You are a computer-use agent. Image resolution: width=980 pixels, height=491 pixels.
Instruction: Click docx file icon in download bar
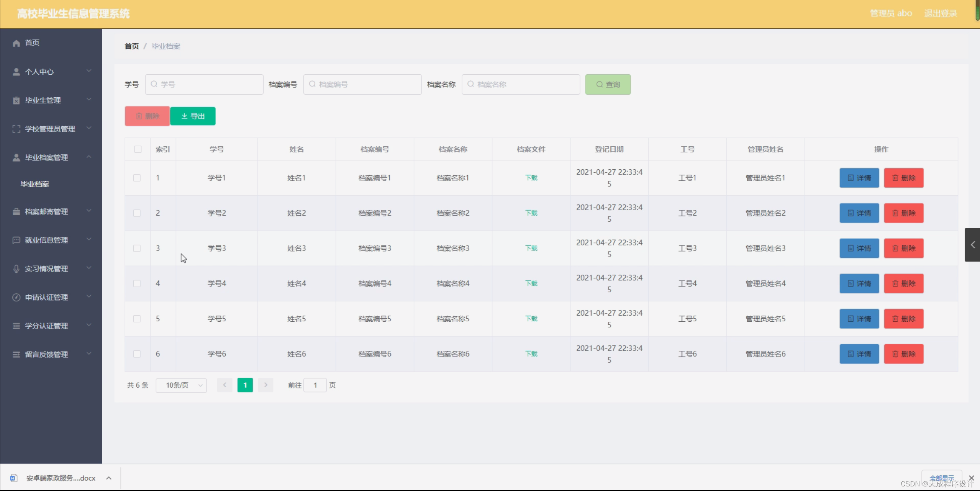pos(14,478)
